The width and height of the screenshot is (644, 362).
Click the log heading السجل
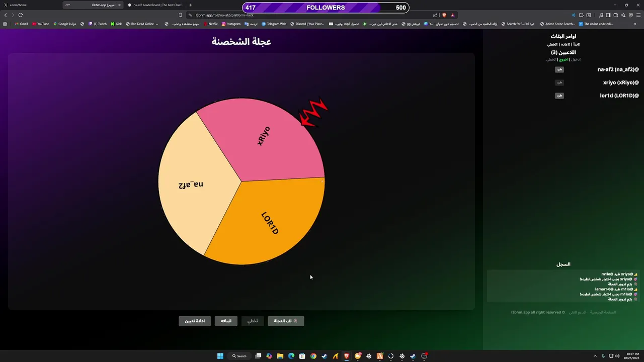[563, 264]
